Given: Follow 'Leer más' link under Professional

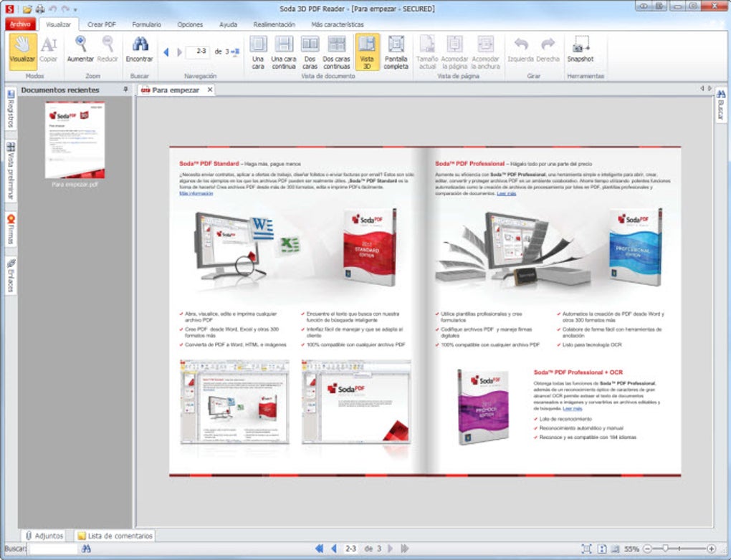Looking at the screenshot, I should click(x=506, y=193).
